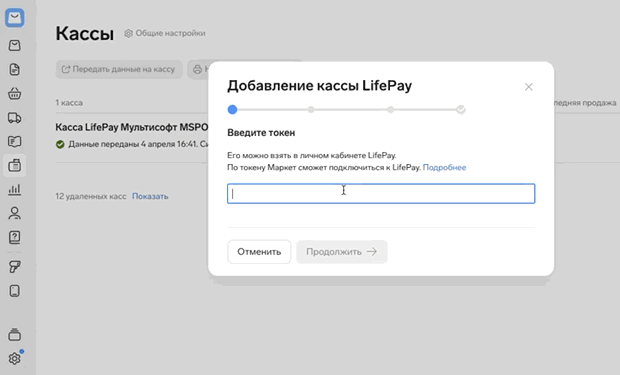
Task: Click the final checkmark step in the progress bar
Action: tap(461, 110)
